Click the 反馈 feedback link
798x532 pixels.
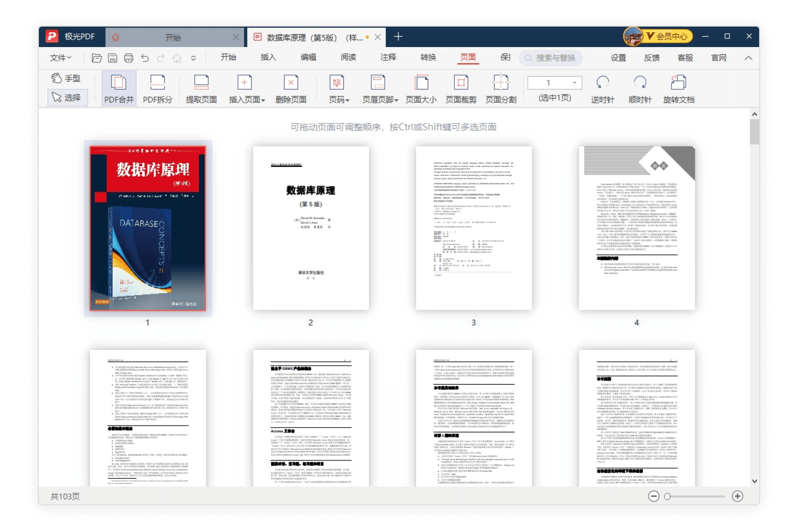click(652, 58)
